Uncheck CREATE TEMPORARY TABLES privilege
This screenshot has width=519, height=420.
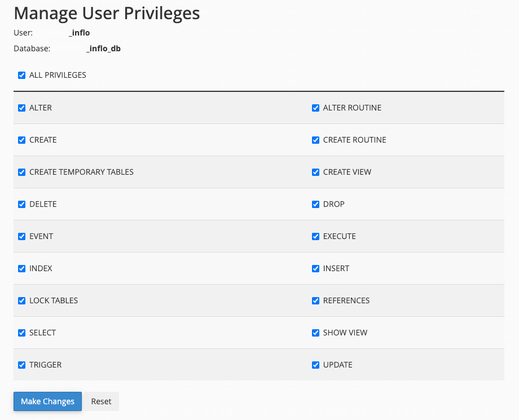click(x=22, y=172)
